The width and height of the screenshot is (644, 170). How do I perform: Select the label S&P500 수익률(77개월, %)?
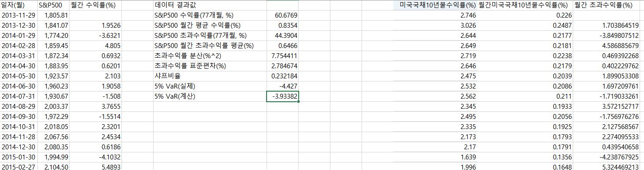point(210,15)
